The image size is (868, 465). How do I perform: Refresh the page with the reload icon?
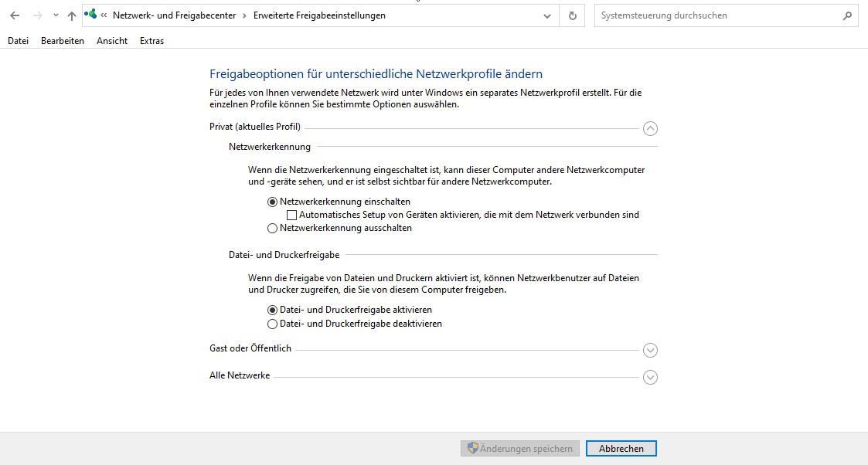(572, 15)
